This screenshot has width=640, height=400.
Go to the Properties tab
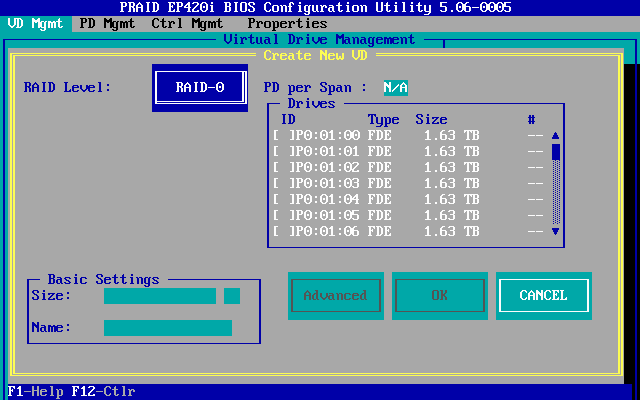(x=287, y=24)
